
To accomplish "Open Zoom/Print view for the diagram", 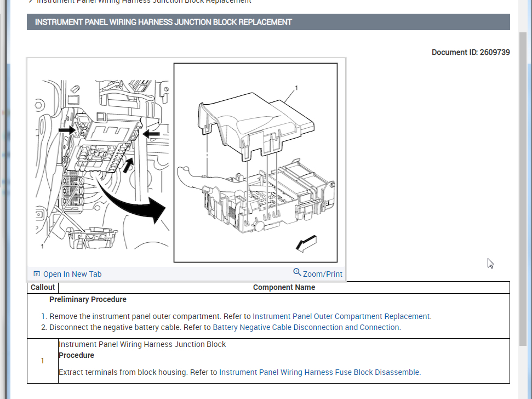I will pyautogui.click(x=318, y=273).
